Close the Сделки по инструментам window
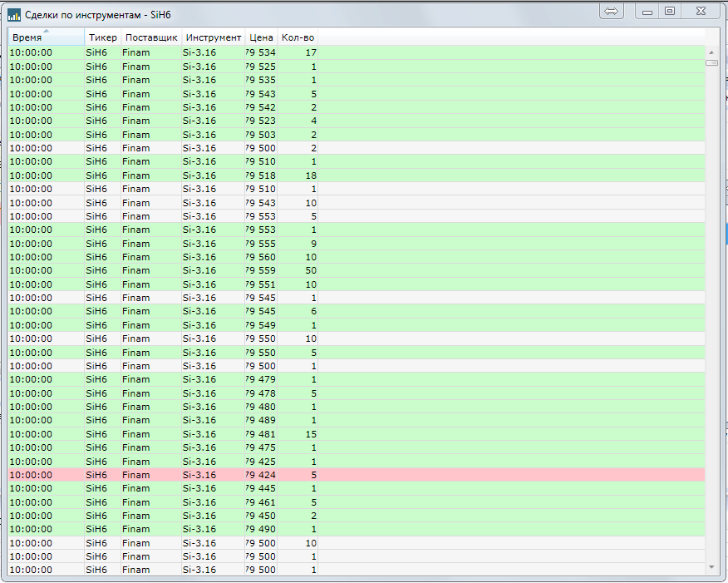 [x=701, y=11]
